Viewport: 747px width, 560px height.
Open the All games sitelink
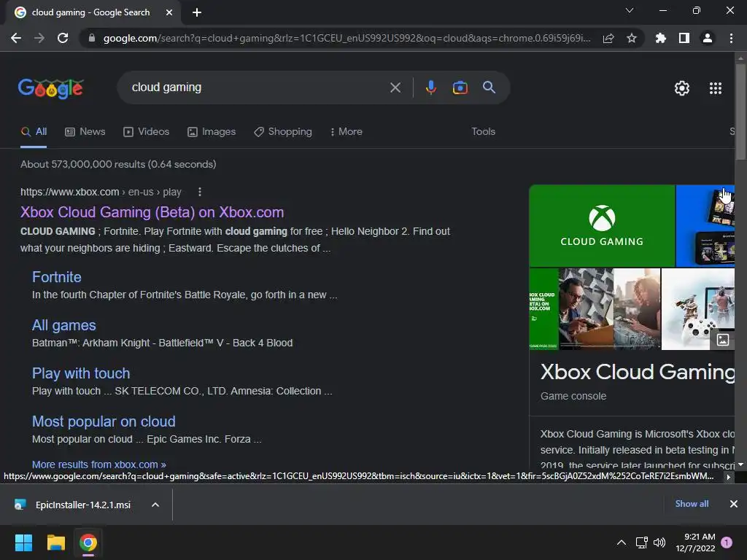[64, 325]
